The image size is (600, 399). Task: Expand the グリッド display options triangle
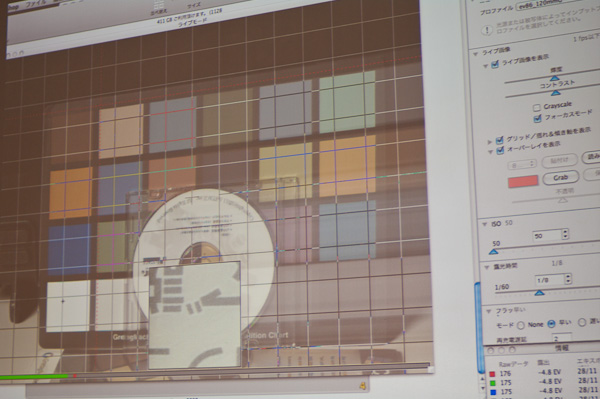pyautogui.click(x=489, y=142)
